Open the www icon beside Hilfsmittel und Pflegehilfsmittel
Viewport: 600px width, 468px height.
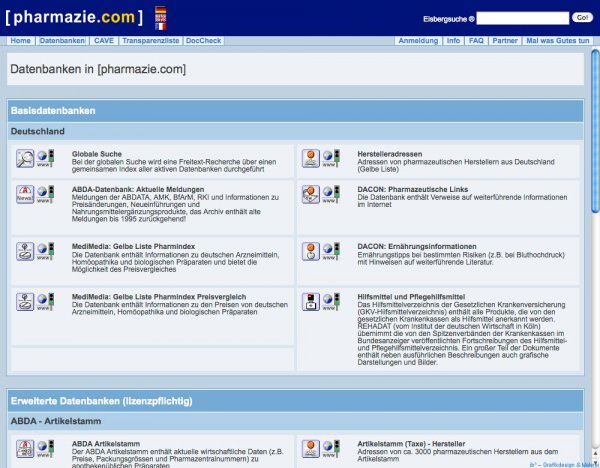(331, 302)
